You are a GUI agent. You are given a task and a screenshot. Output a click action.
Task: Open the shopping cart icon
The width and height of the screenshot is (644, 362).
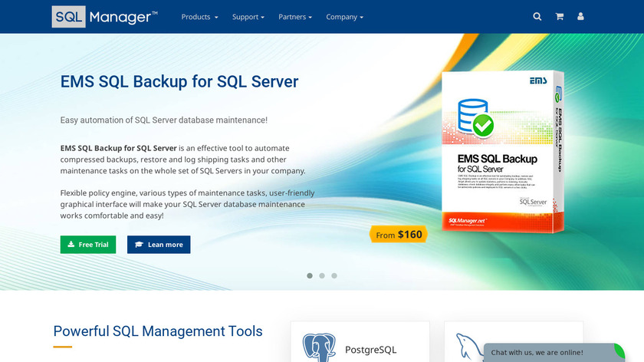[x=559, y=16]
